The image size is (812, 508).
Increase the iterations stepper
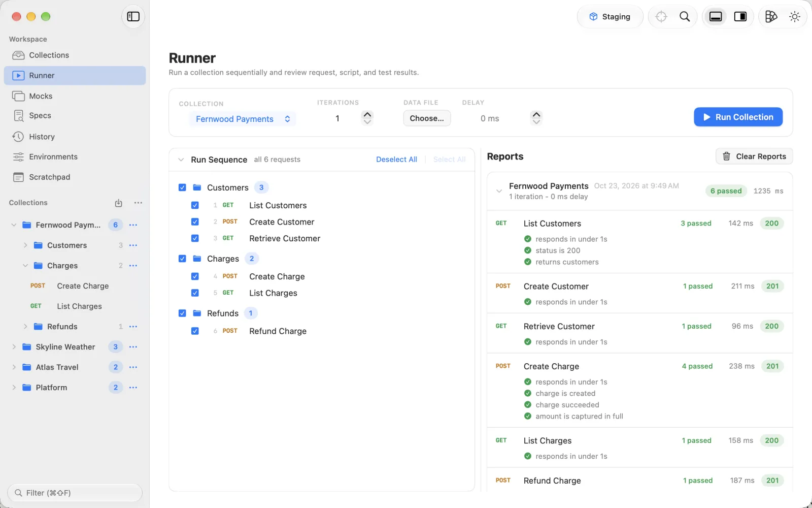pos(367,115)
